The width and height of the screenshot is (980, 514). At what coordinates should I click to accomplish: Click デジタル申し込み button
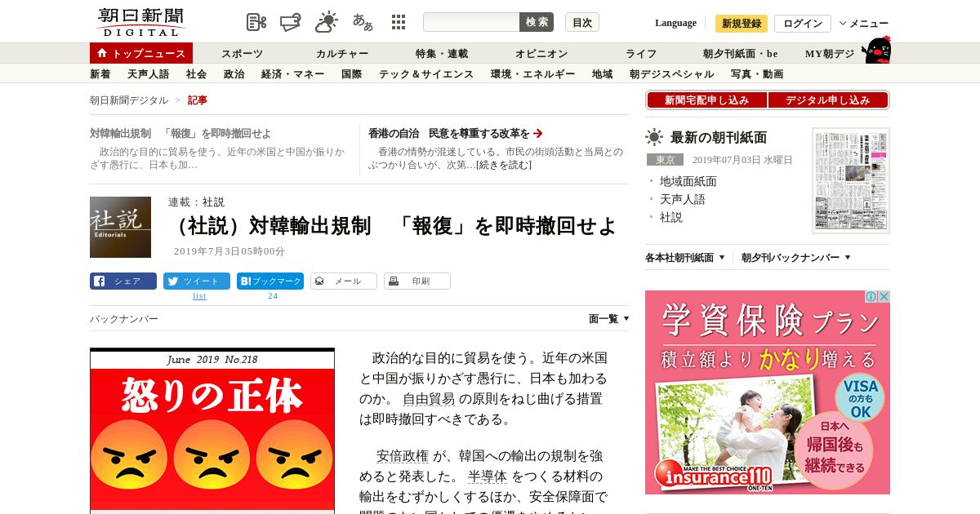pos(828,100)
